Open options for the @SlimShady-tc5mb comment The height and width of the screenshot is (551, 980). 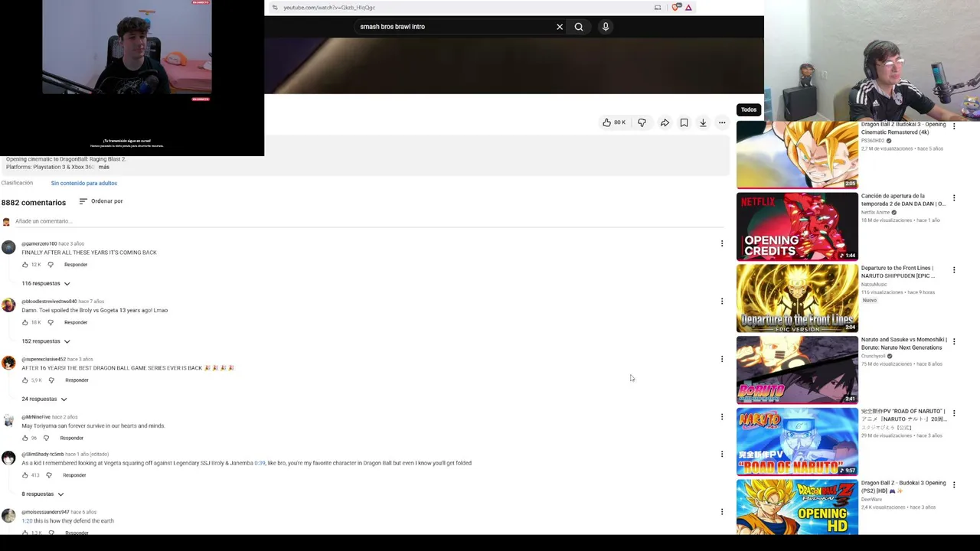tap(722, 455)
